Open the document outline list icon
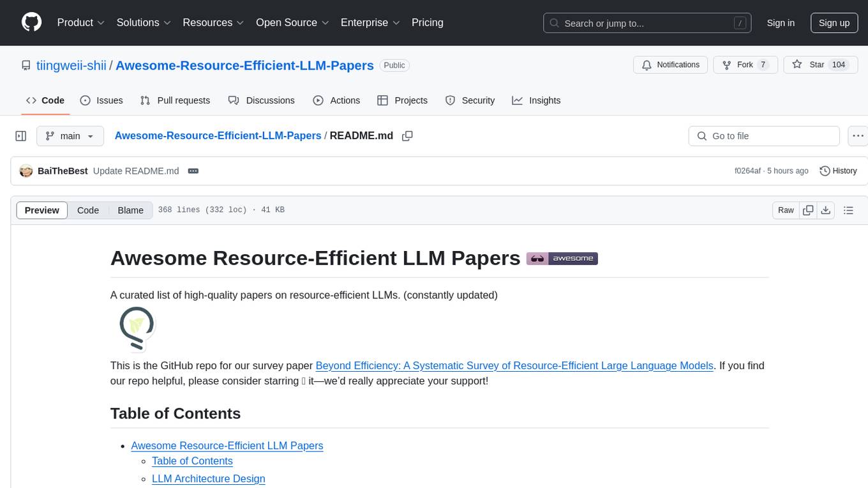Screen dimensions: 868x488 (x=848, y=210)
